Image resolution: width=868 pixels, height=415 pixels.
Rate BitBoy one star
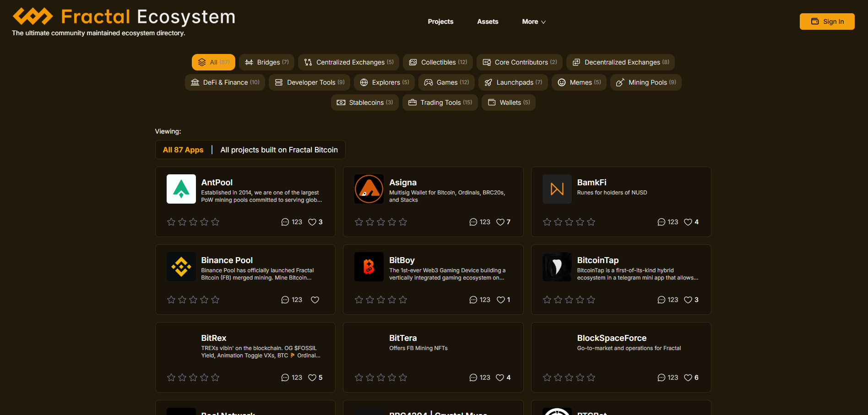359,300
